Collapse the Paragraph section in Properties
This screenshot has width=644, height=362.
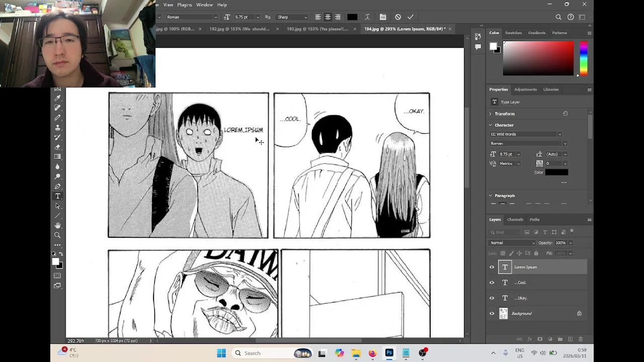tap(491, 196)
